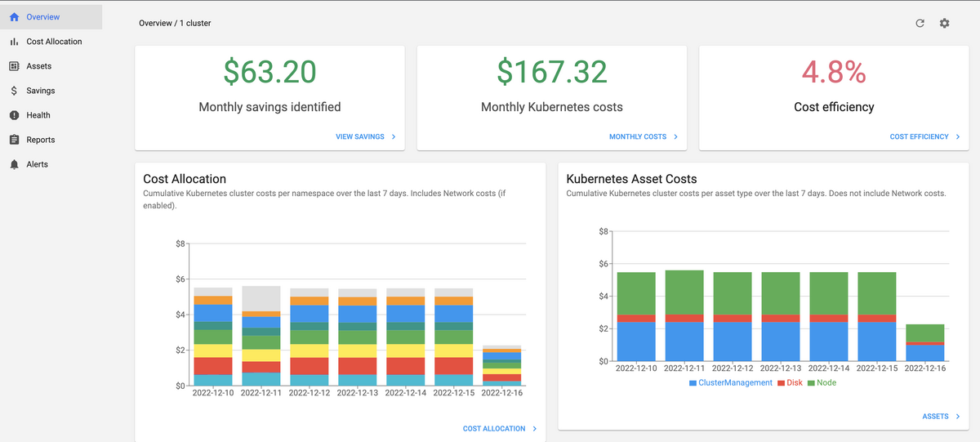980x442 pixels.
Task: Click 'Monthly savings identified' label
Action: pyautogui.click(x=269, y=107)
